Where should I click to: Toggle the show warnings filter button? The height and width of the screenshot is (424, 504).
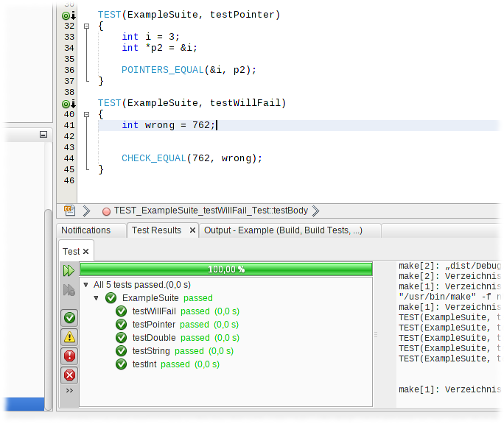69,336
